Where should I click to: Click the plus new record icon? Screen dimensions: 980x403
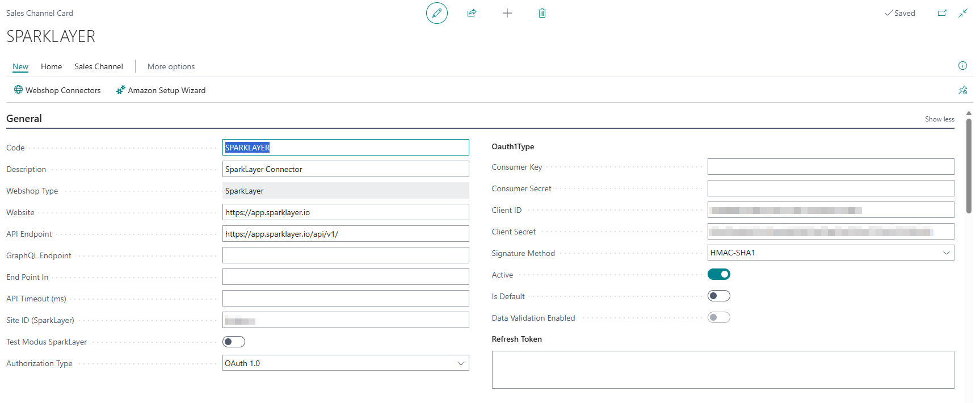tap(507, 13)
